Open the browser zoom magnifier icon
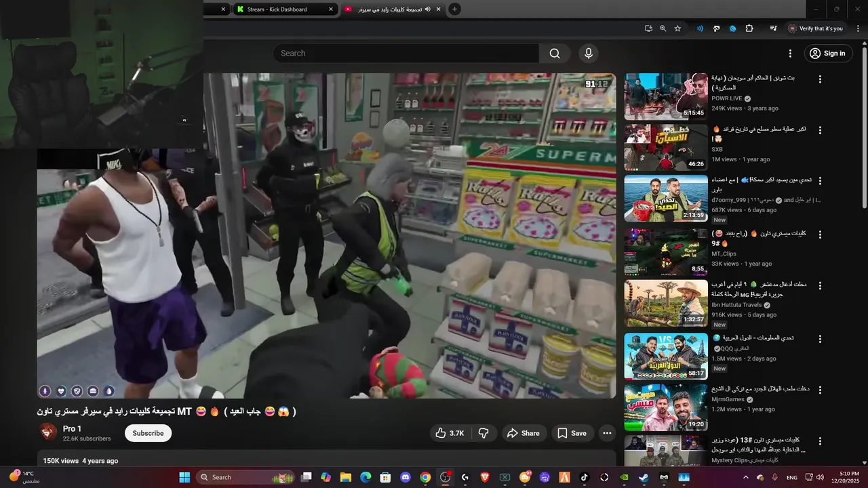 tap(663, 28)
